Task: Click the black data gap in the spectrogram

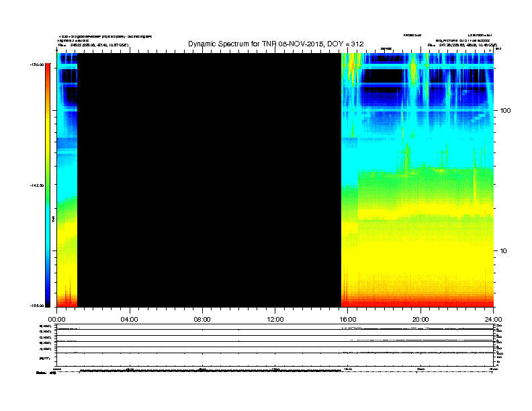Action: 209,180
